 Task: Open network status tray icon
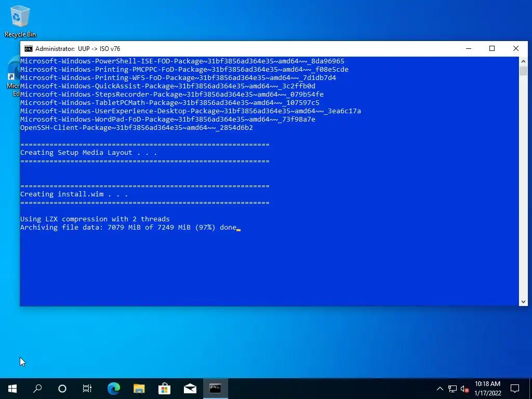click(x=453, y=389)
